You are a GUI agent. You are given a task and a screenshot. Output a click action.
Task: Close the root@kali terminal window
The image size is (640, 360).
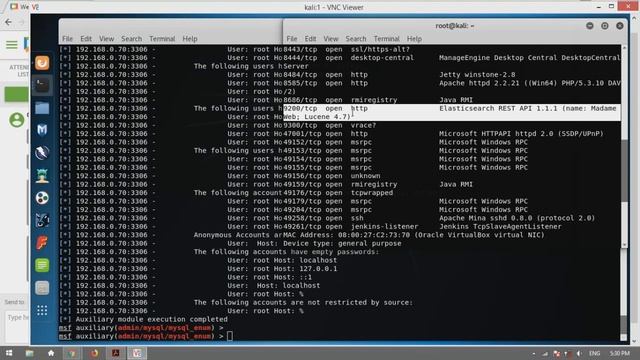[x=620, y=26]
